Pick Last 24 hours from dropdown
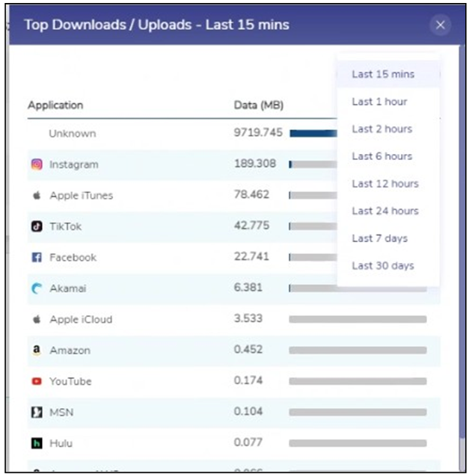Image resolution: width=472 pixels, height=476 pixels. click(385, 211)
